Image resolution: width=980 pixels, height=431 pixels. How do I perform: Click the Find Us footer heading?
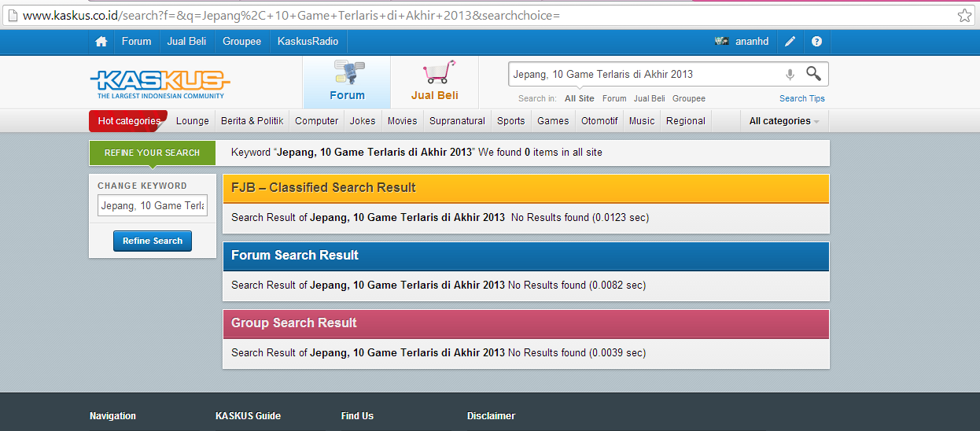point(357,416)
